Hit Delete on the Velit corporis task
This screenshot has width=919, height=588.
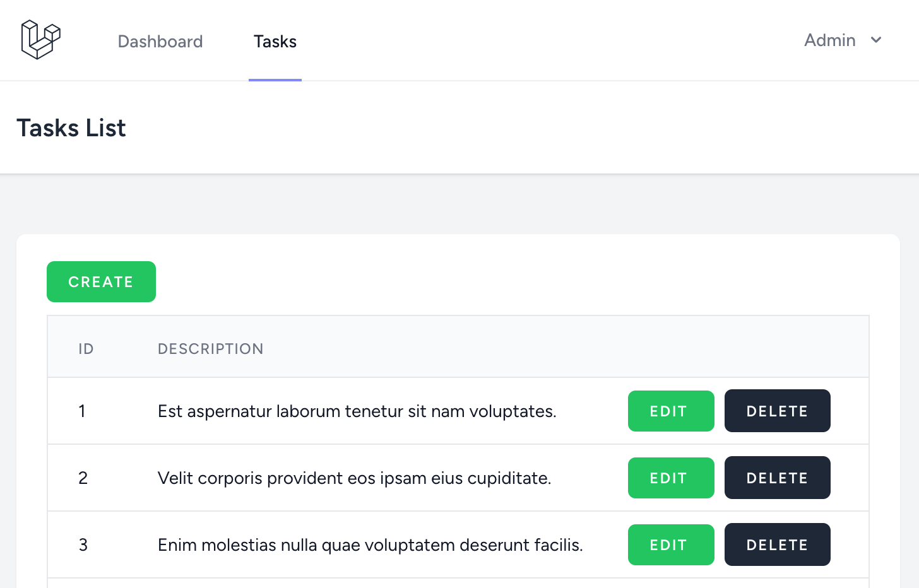point(777,478)
